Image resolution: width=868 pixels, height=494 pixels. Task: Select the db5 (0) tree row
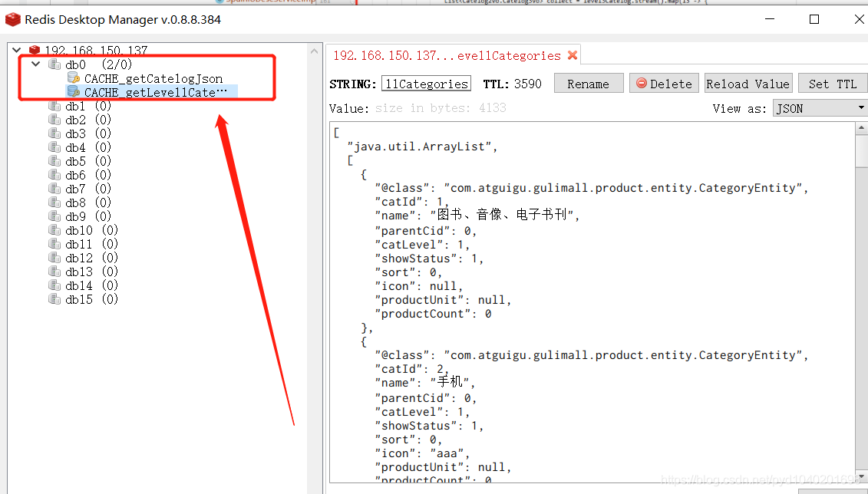click(x=87, y=161)
